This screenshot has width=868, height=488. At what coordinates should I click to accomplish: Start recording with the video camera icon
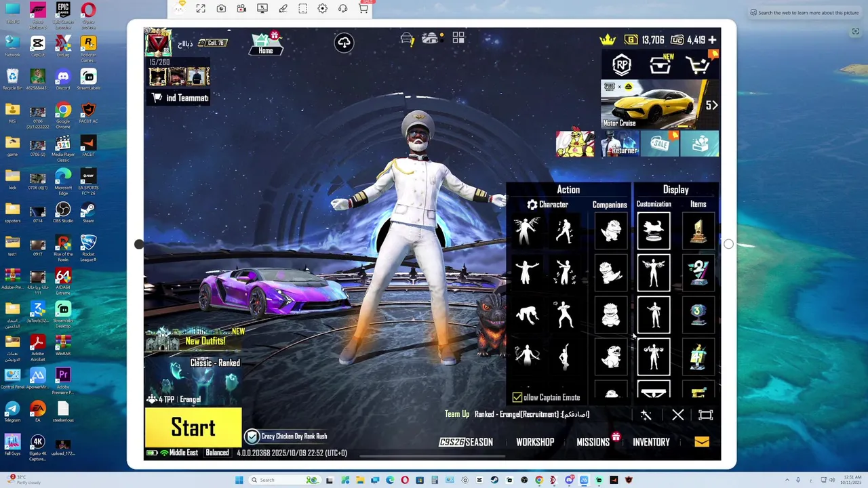click(241, 8)
